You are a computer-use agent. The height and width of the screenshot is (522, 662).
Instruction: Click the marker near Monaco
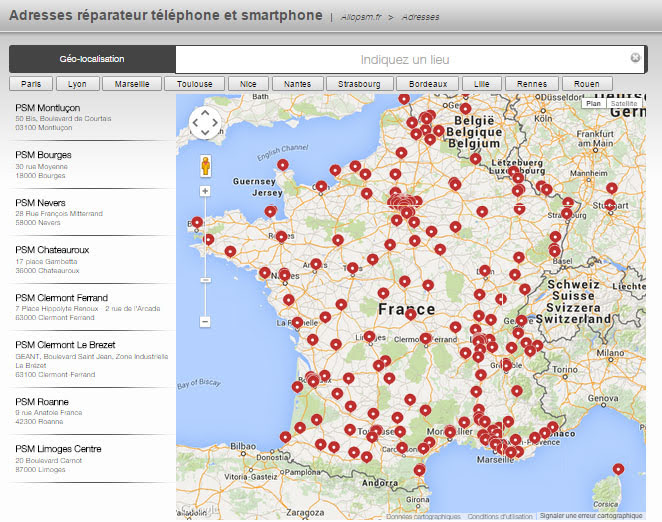pos(552,427)
